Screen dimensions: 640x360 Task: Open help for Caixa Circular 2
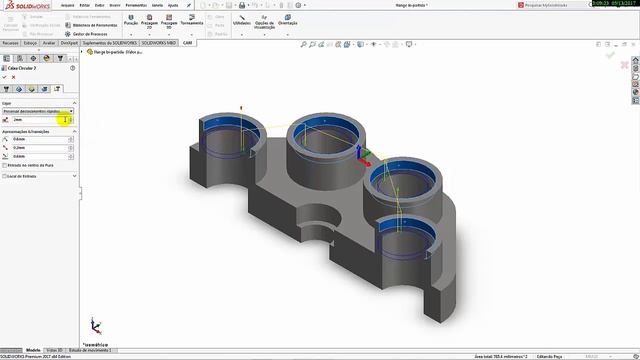tap(73, 68)
